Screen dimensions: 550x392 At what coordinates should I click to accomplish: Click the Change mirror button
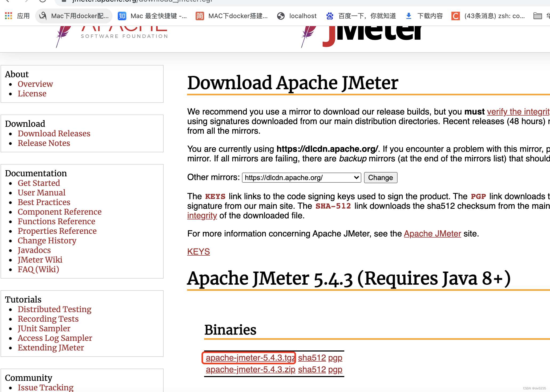pyautogui.click(x=381, y=178)
